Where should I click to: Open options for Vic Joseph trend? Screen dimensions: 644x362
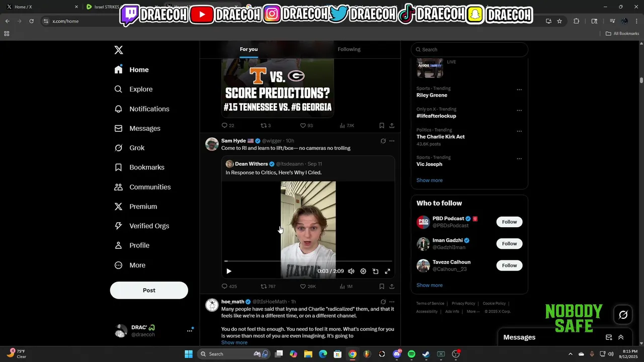[519, 159]
